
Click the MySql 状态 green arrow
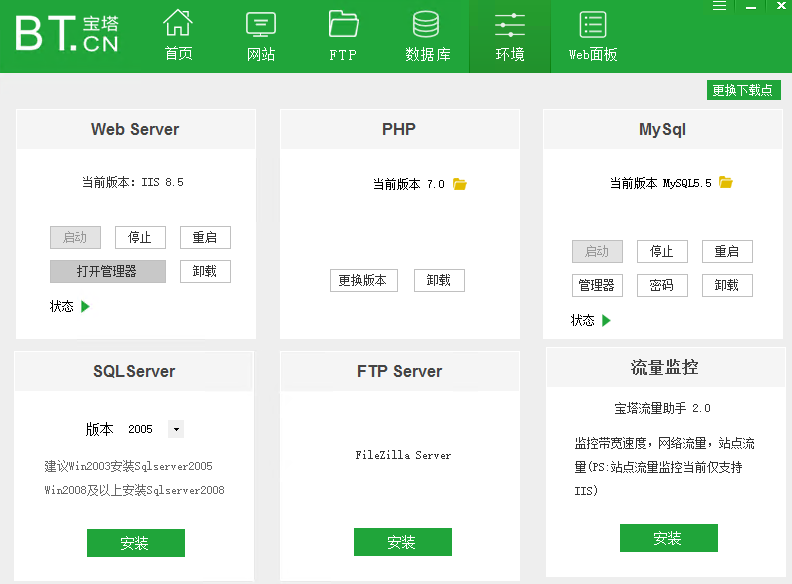point(607,320)
